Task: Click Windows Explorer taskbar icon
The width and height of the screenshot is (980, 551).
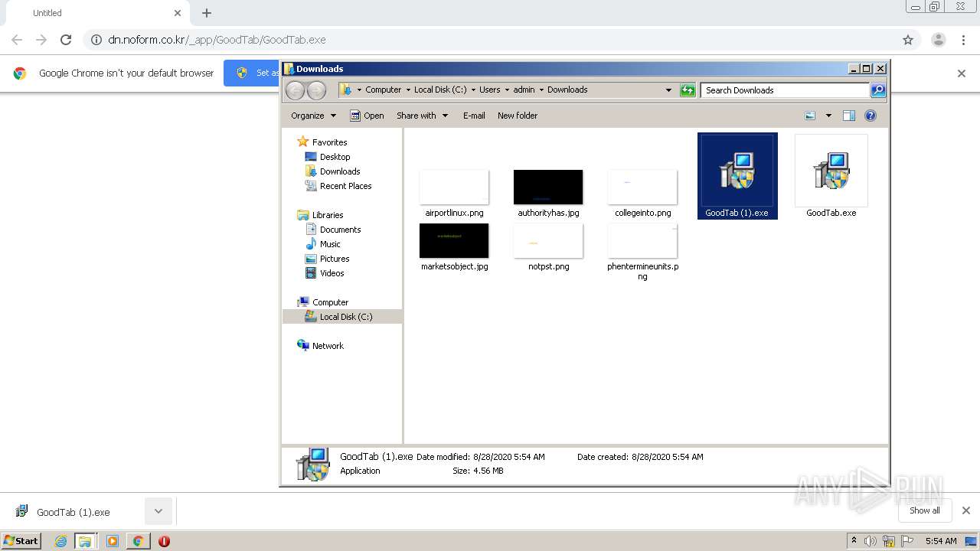Action: coord(85,541)
